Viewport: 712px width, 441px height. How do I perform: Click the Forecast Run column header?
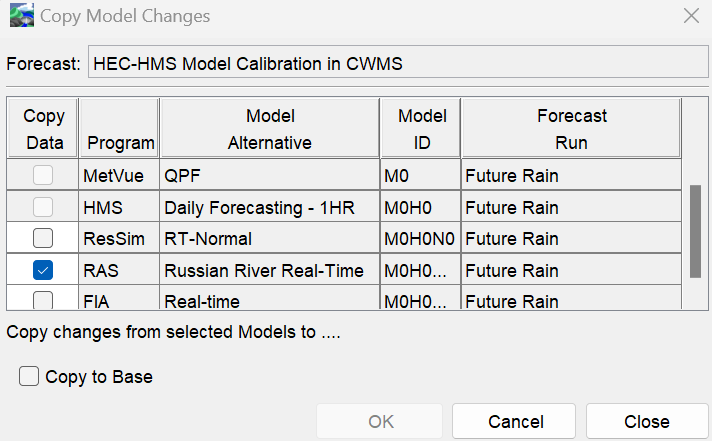pos(571,129)
